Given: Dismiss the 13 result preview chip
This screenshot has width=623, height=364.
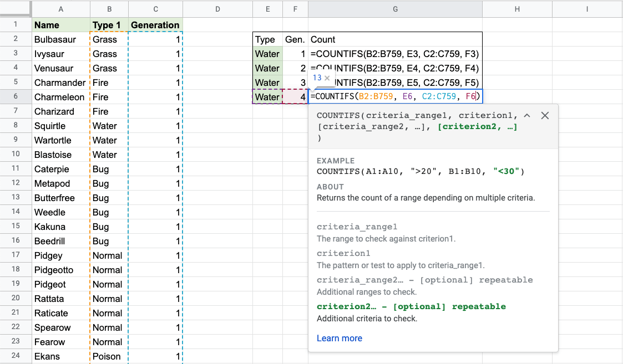Looking at the screenshot, I should tap(327, 78).
